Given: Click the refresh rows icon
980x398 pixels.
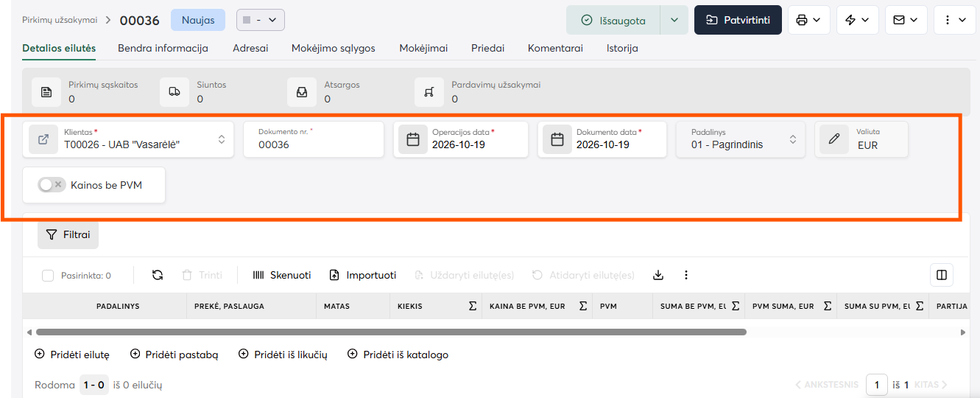Looking at the screenshot, I should [158, 275].
